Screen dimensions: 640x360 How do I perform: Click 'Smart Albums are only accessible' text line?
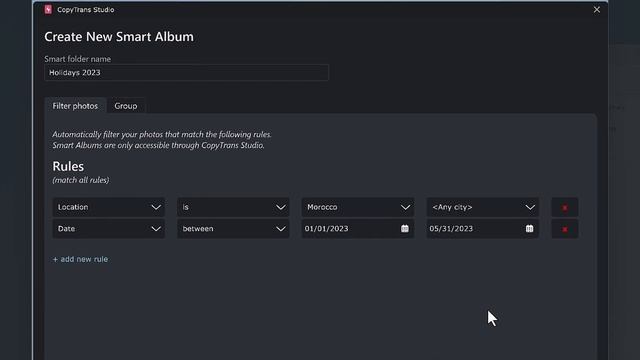tap(158, 145)
